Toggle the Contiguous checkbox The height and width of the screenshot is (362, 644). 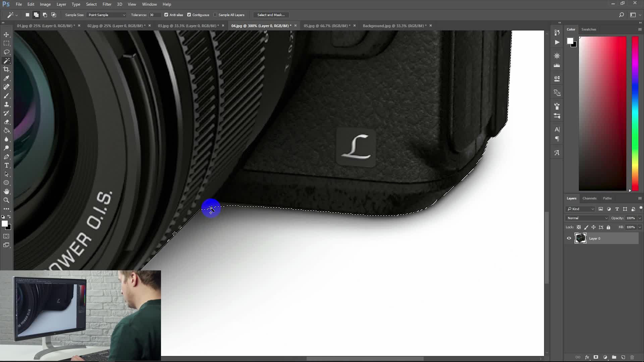[189, 15]
